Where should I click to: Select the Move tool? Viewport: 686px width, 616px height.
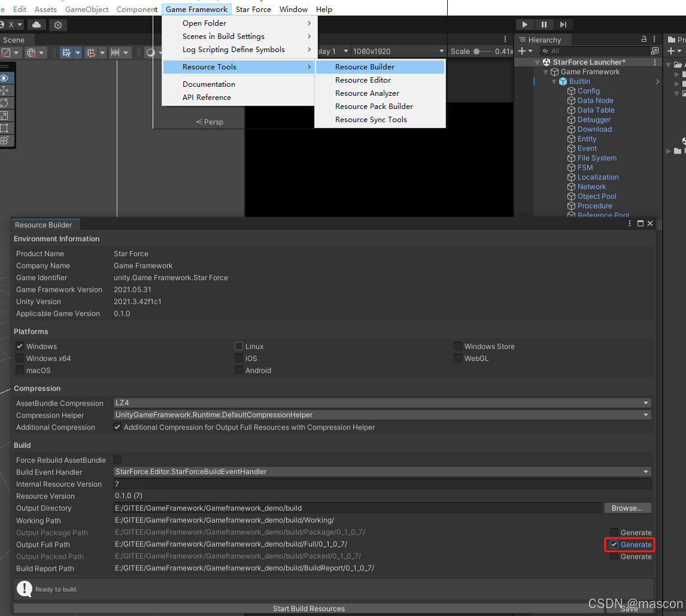tap(5, 90)
